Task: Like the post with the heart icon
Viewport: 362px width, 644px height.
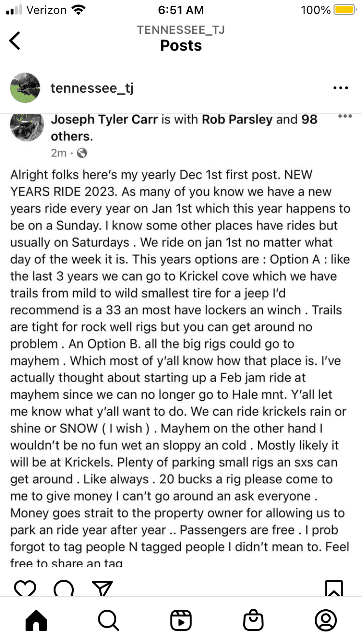Action: pyautogui.click(x=25, y=588)
